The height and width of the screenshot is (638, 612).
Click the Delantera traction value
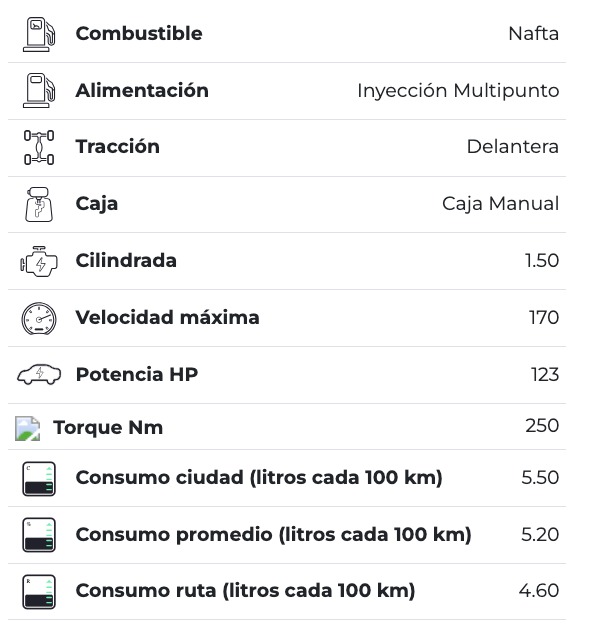(512, 147)
